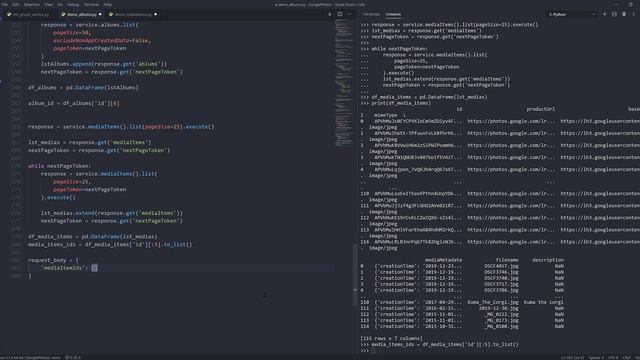The height and width of the screenshot is (360, 640).
Task: Click 'mediaMetadata' column header in terminal
Action: click(443, 260)
